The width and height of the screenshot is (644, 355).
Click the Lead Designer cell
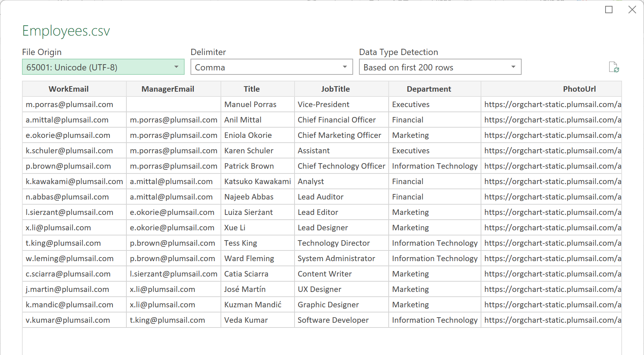point(342,228)
